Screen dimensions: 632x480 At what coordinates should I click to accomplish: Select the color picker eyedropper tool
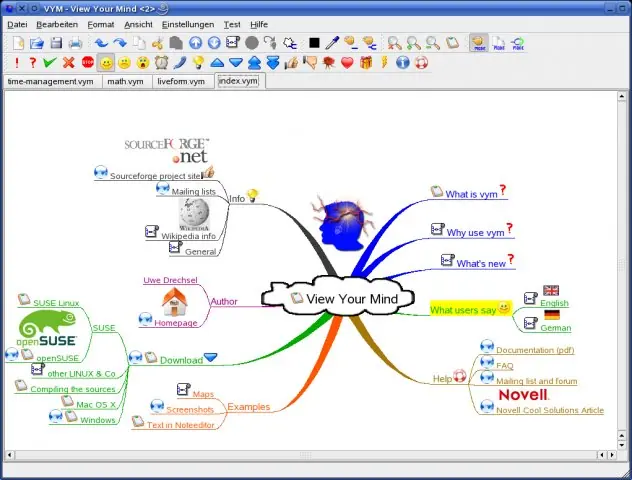pyautogui.click(x=332, y=43)
